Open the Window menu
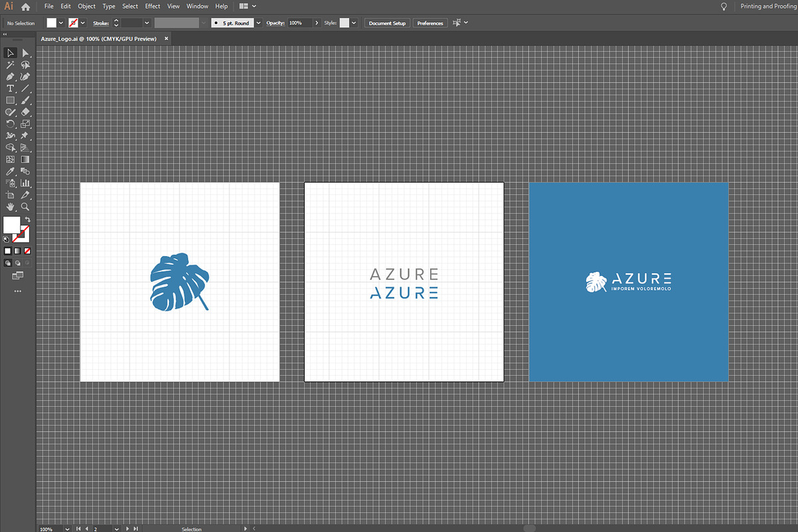 tap(198, 6)
